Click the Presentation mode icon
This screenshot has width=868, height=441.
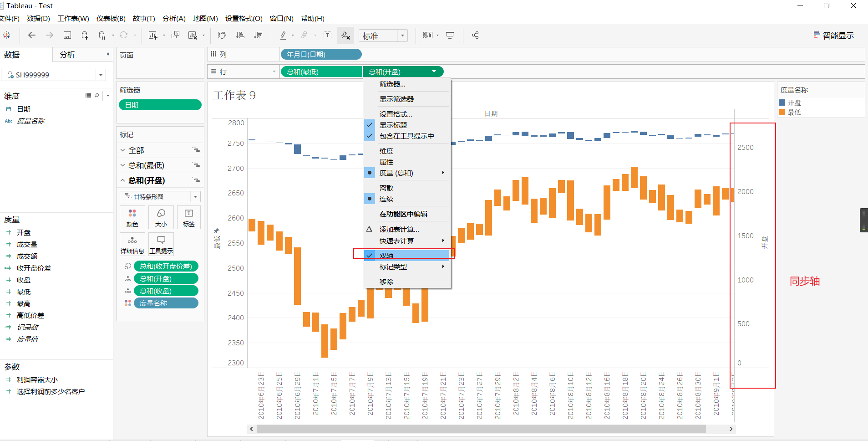[450, 35]
